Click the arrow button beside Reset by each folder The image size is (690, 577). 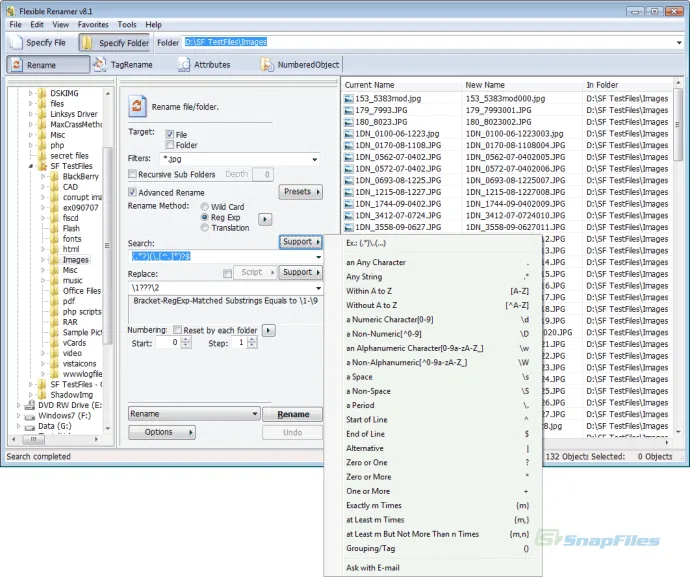click(x=268, y=330)
